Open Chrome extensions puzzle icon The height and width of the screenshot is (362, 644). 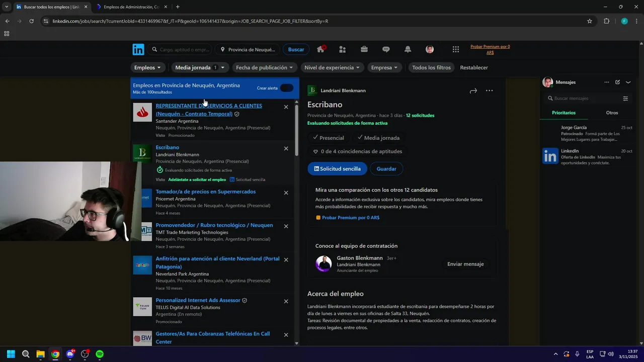click(606, 21)
